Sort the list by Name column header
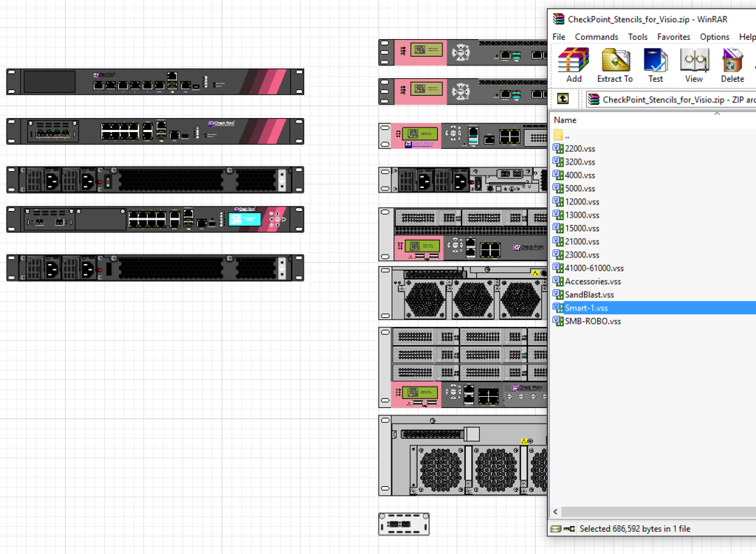 pos(566,120)
